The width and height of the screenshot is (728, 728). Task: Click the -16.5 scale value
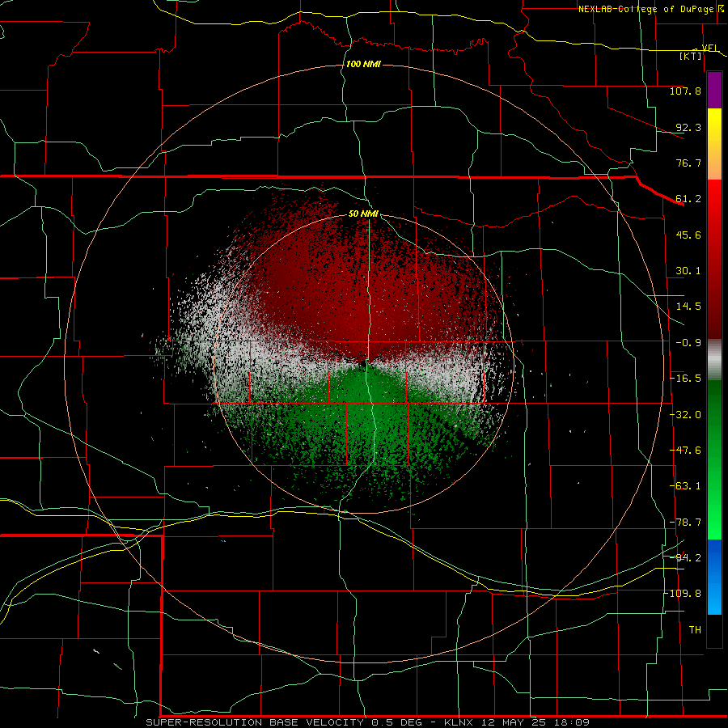(x=686, y=379)
